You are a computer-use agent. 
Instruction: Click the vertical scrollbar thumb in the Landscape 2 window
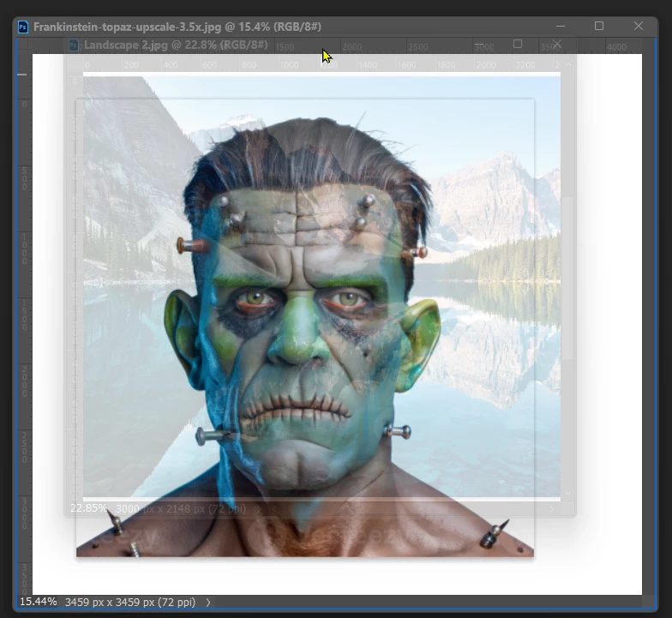tap(568, 279)
